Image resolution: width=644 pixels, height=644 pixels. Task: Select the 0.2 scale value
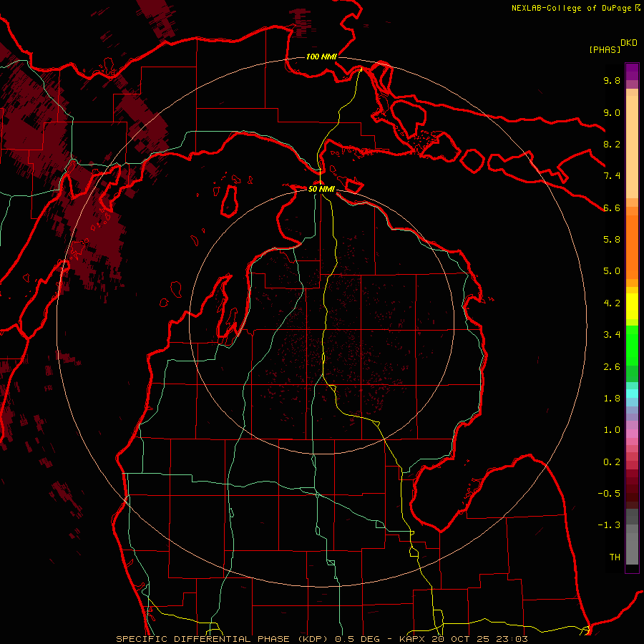[612, 462]
